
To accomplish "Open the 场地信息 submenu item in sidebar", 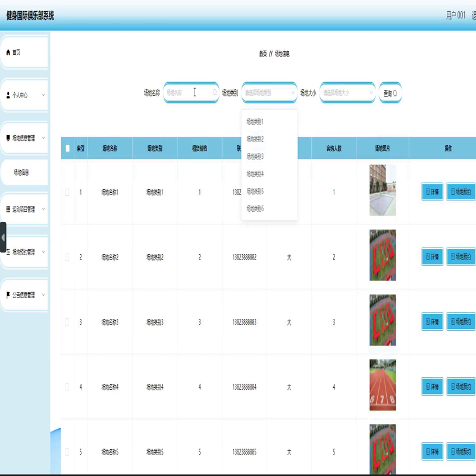I will click(x=24, y=173).
